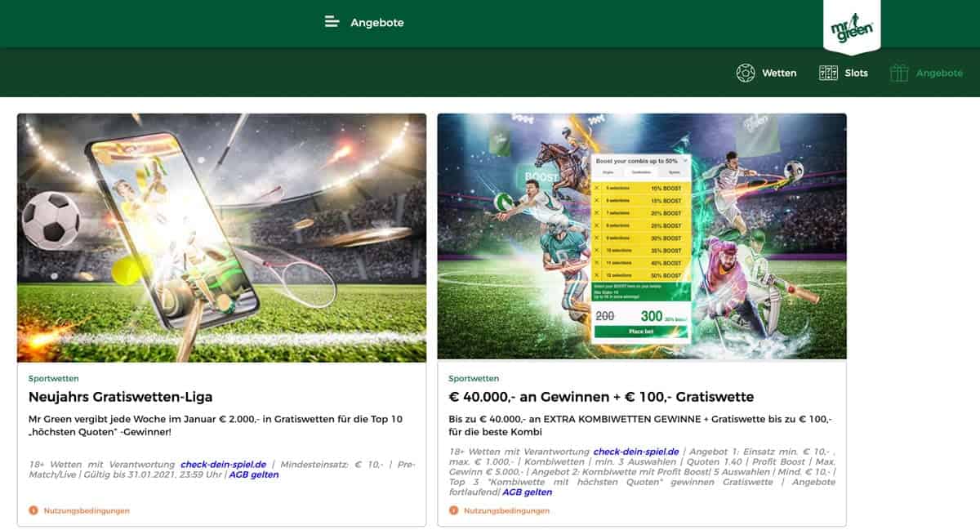Viewport: 980px width, 530px height.
Task: Open AGB gelten link in Neujahrs offer
Action: (253, 474)
